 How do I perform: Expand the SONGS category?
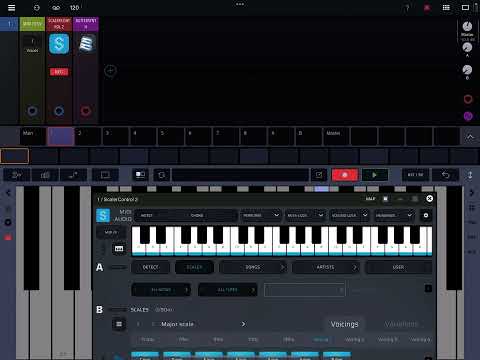pos(253,267)
